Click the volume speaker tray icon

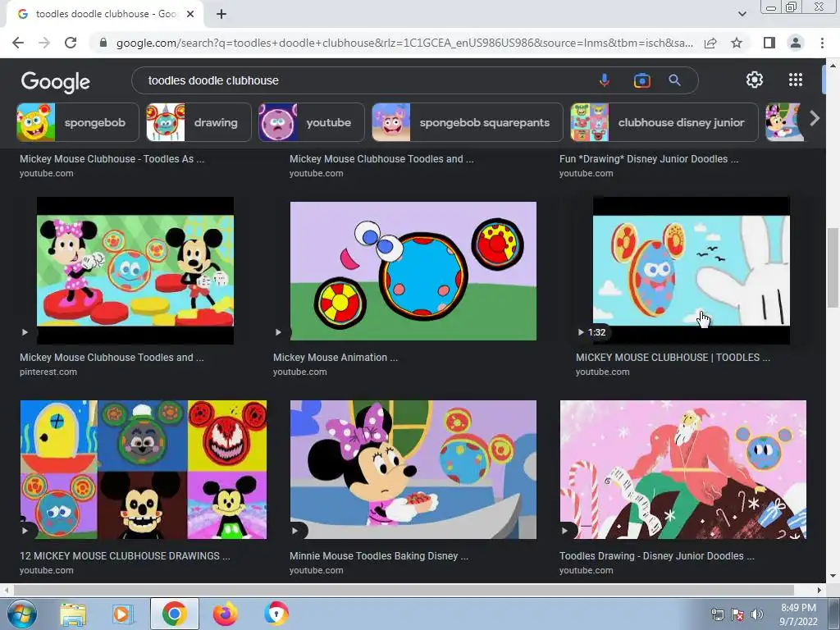click(x=757, y=614)
